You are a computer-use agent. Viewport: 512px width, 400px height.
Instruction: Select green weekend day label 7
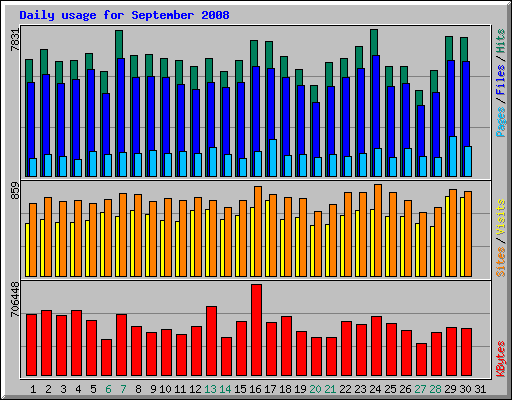(x=123, y=389)
